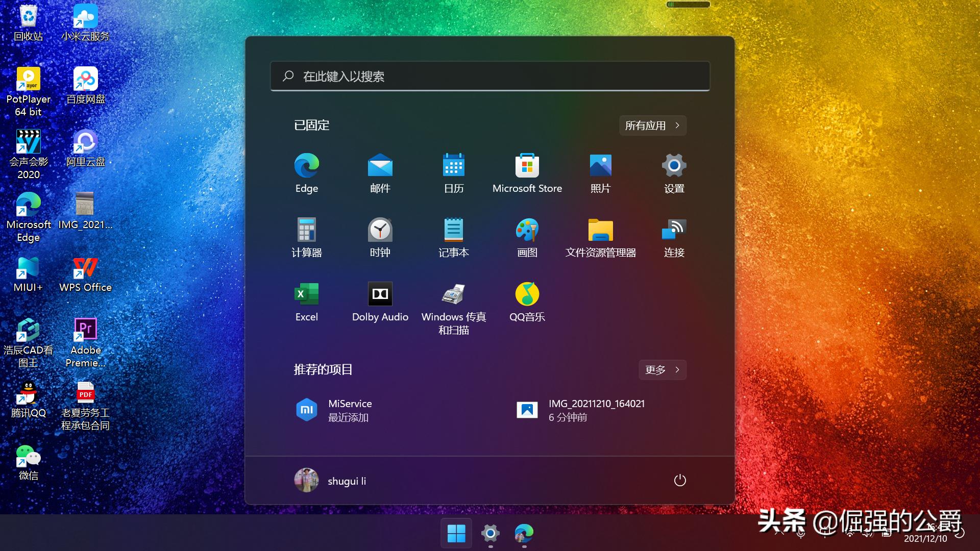Click the search box in Start menu
Screen dimensions: 980x551
point(490,77)
